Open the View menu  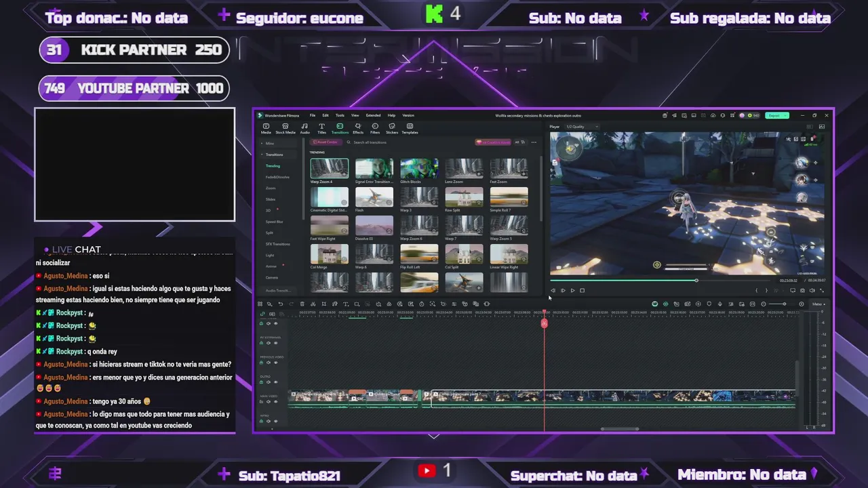click(355, 115)
